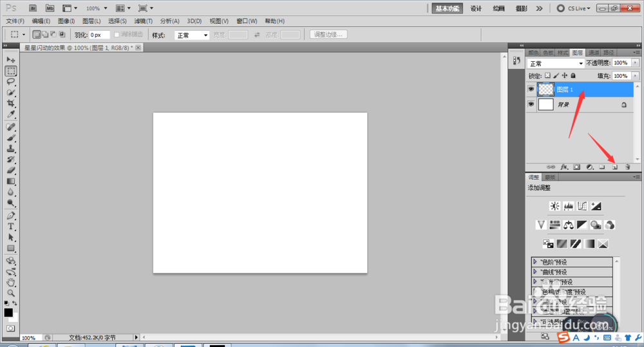This screenshot has height=347, width=644.
Task: Select the Zoom tool in toolbox
Action: click(11, 293)
